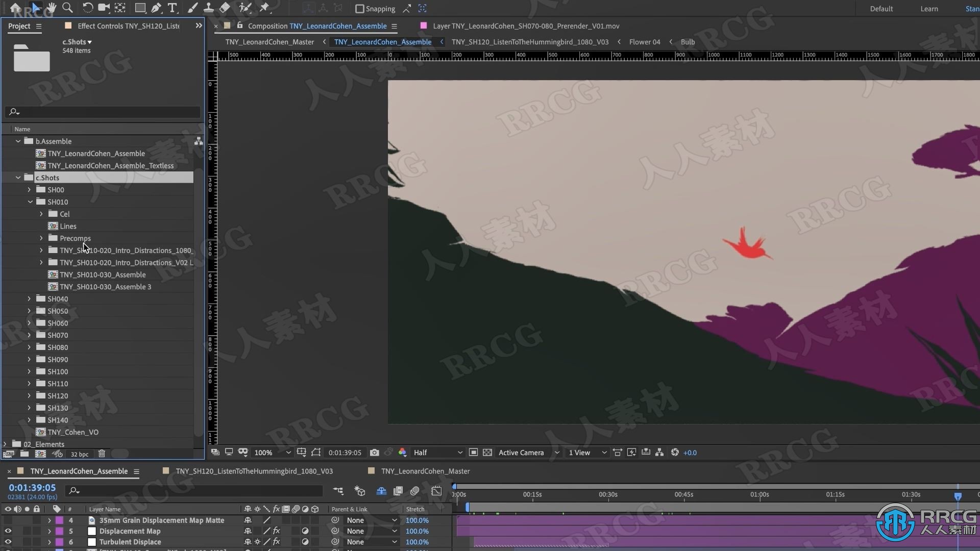Open Layer TNY_LeonardCohen_SH070-080 Prerender viewer tab
The width and height of the screenshot is (980, 551).
(526, 26)
